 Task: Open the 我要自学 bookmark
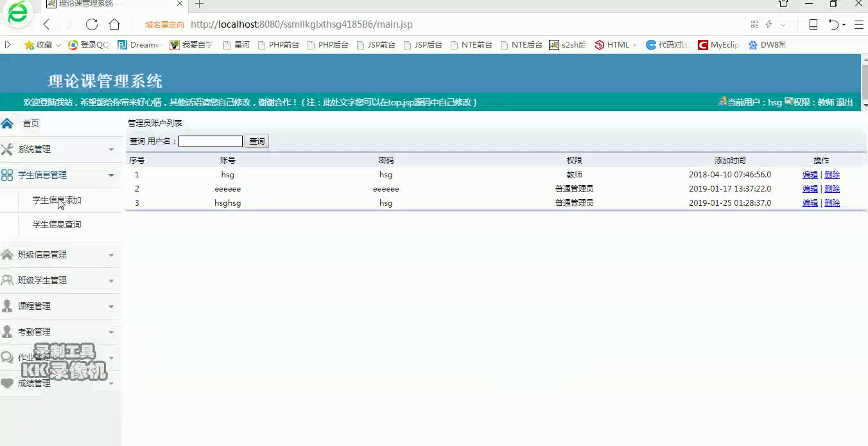coord(191,45)
